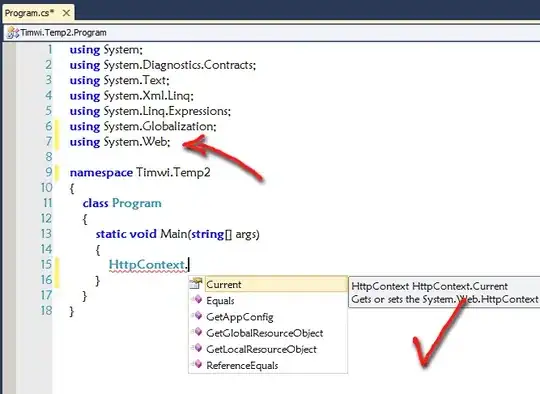Click the namespace Timwi.Temp2 declaration
Screen dimensions: 540x394
[x=140, y=172]
